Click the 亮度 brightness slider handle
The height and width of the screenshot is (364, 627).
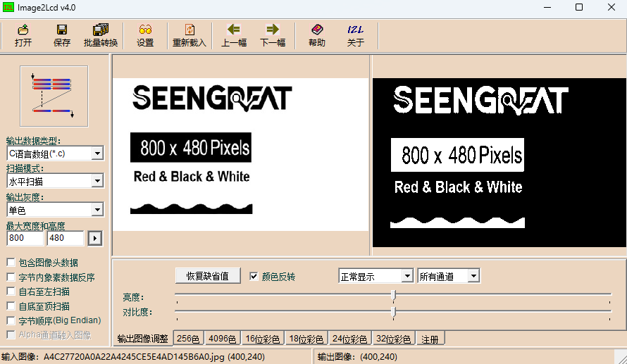click(x=394, y=295)
